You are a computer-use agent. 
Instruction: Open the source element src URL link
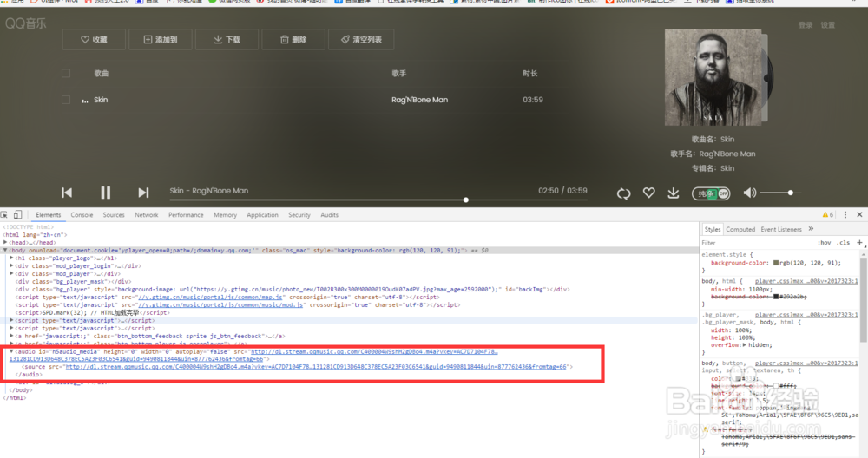tap(316, 366)
